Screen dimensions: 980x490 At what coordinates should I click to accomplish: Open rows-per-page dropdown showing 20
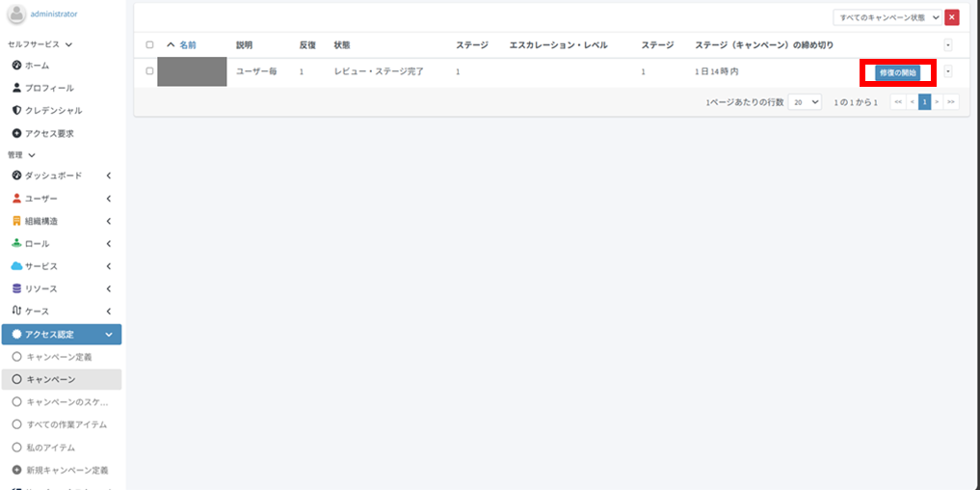(x=805, y=102)
